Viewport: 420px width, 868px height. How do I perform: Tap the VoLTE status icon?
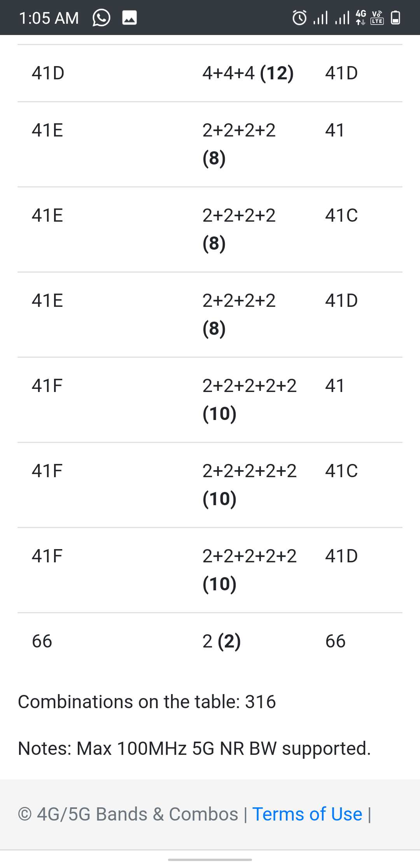[377, 18]
